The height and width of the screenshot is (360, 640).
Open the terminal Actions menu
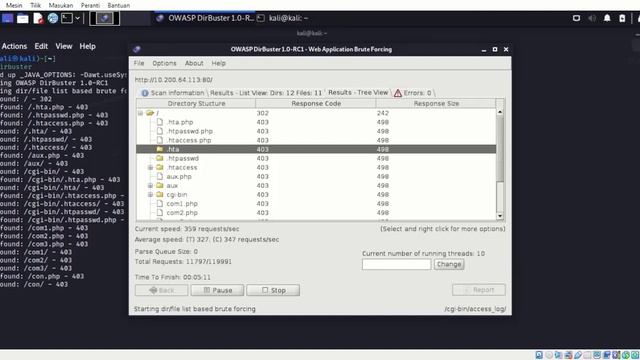(x=14, y=46)
